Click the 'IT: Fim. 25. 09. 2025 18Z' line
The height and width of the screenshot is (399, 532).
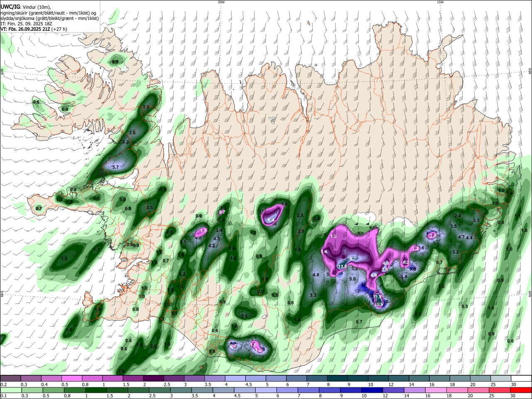point(26,24)
